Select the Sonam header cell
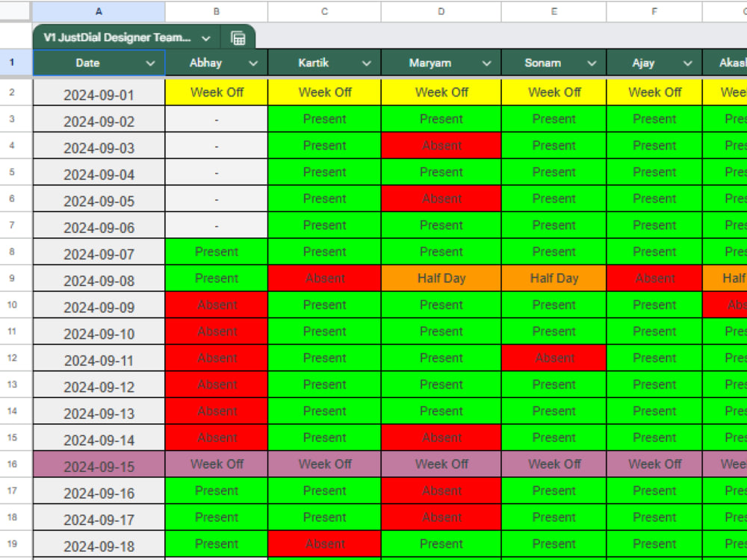 [x=554, y=63]
